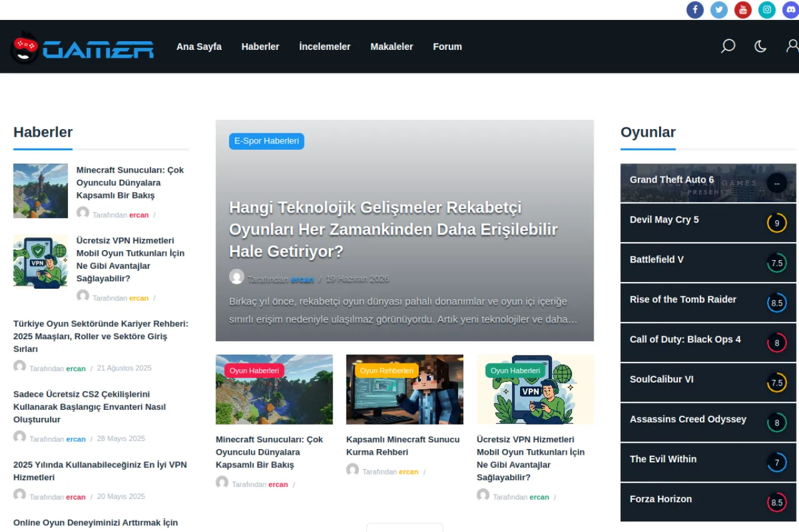
Task: Click ercan author dated 20 Mayıs 2025
Action: click(x=76, y=497)
